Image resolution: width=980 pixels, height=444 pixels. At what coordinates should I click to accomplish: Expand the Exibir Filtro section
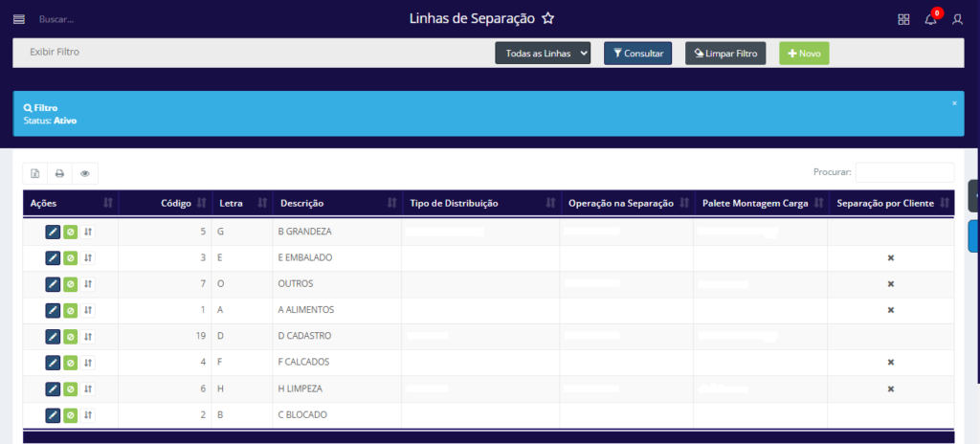55,52
